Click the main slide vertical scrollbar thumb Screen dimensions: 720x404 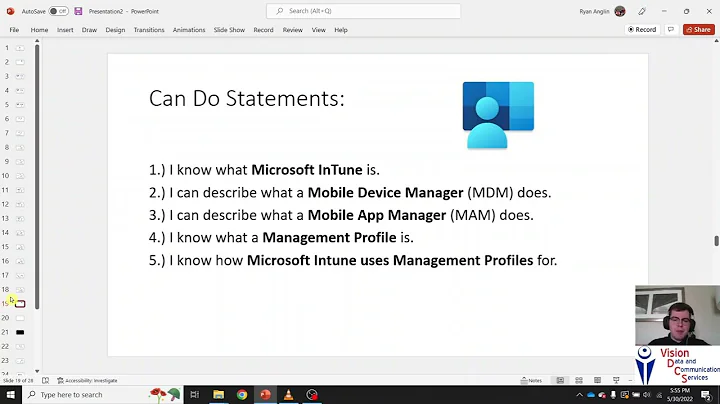point(716,241)
